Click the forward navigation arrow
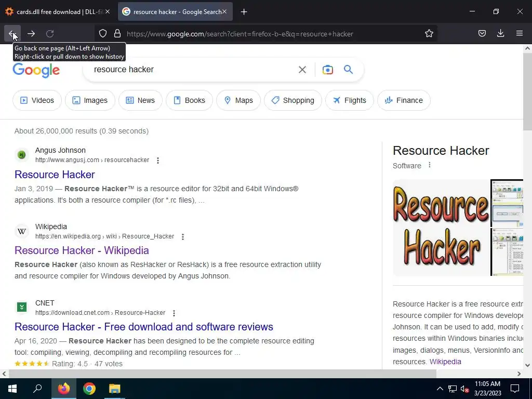532x399 pixels. [31, 34]
